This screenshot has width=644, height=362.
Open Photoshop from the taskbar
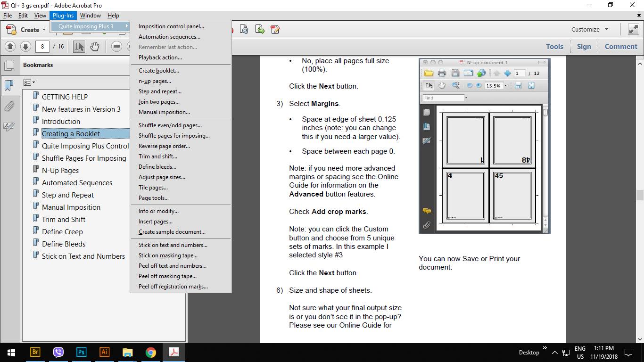[x=81, y=352]
